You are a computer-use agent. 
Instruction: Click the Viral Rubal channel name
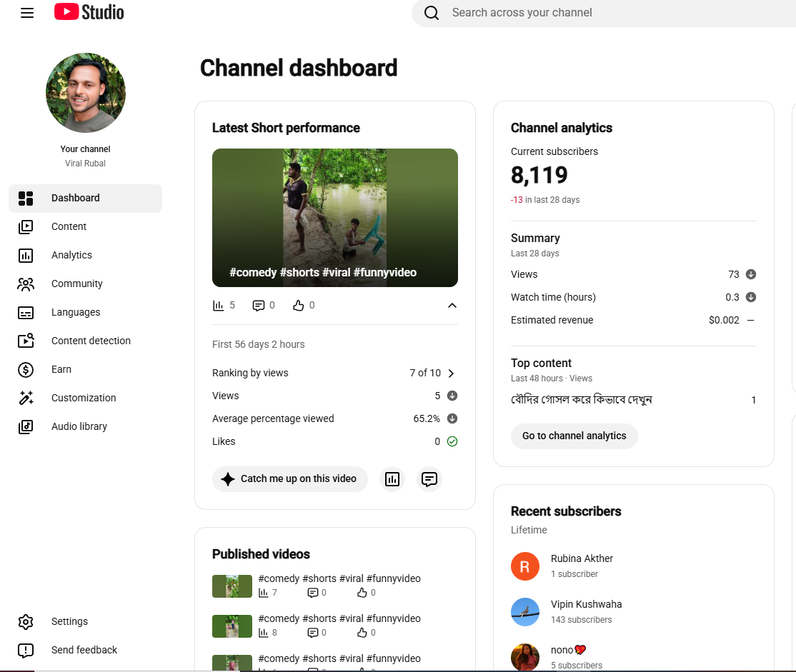coord(85,164)
